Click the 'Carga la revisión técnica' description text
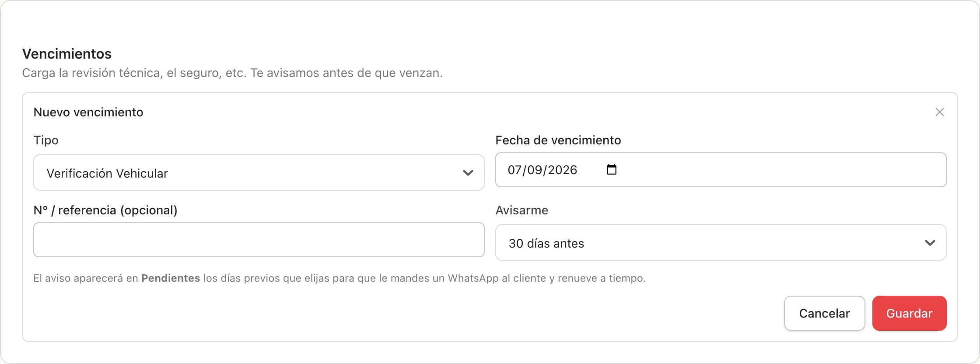Screen dimensions: 980x364 pos(232,73)
